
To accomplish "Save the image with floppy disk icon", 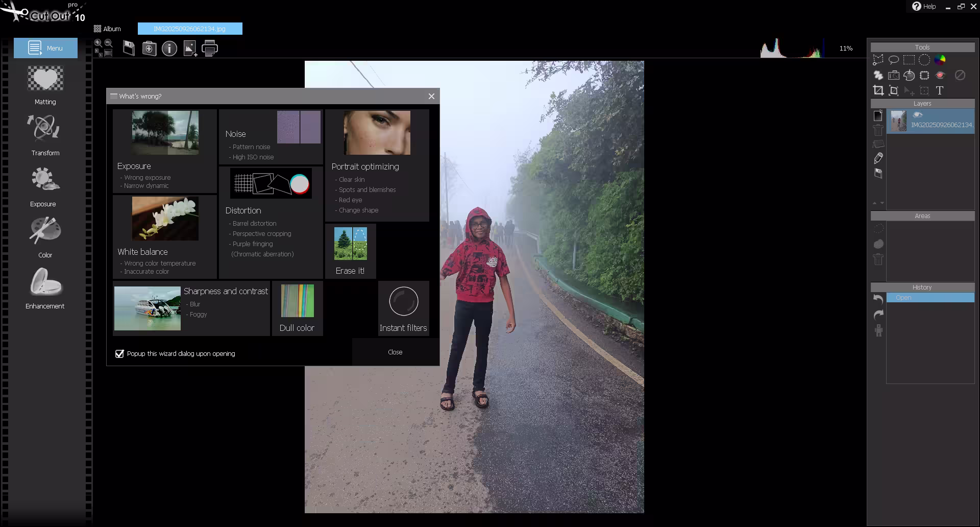I will pyautogui.click(x=129, y=49).
